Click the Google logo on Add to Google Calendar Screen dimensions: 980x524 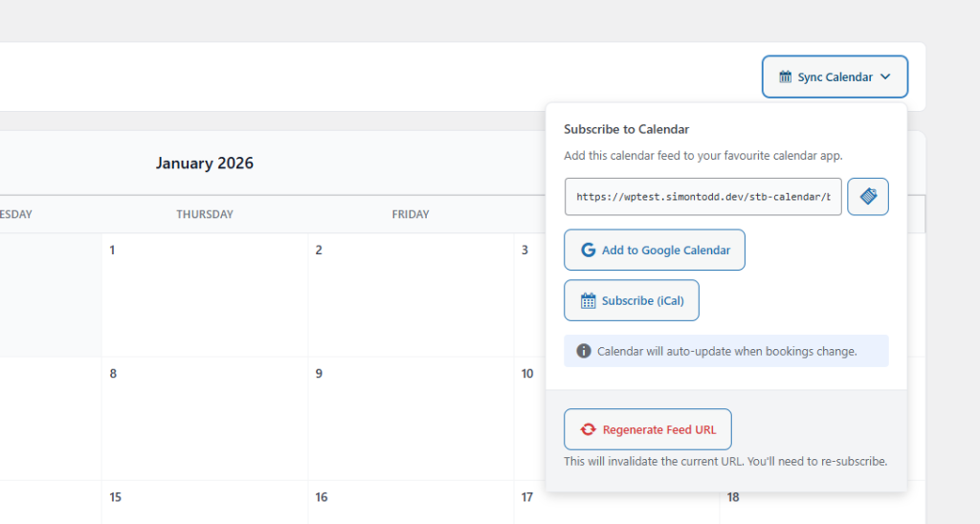pos(588,251)
